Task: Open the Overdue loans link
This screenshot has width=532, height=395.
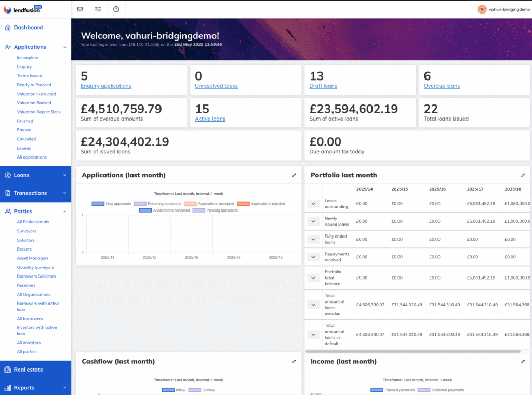Action: (x=442, y=86)
